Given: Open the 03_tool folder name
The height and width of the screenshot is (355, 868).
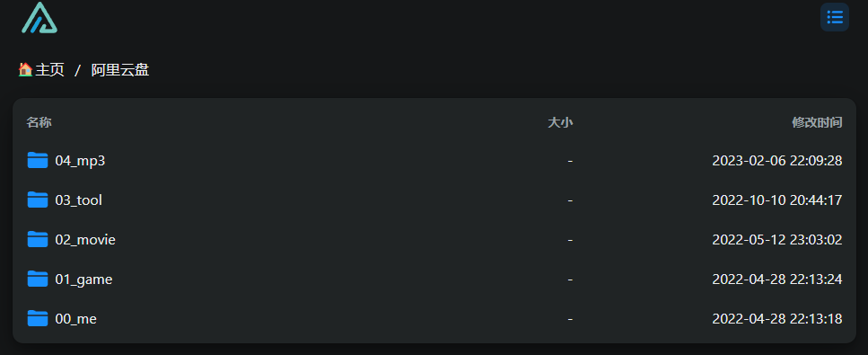Looking at the screenshot, I should [x=79, y=200].
